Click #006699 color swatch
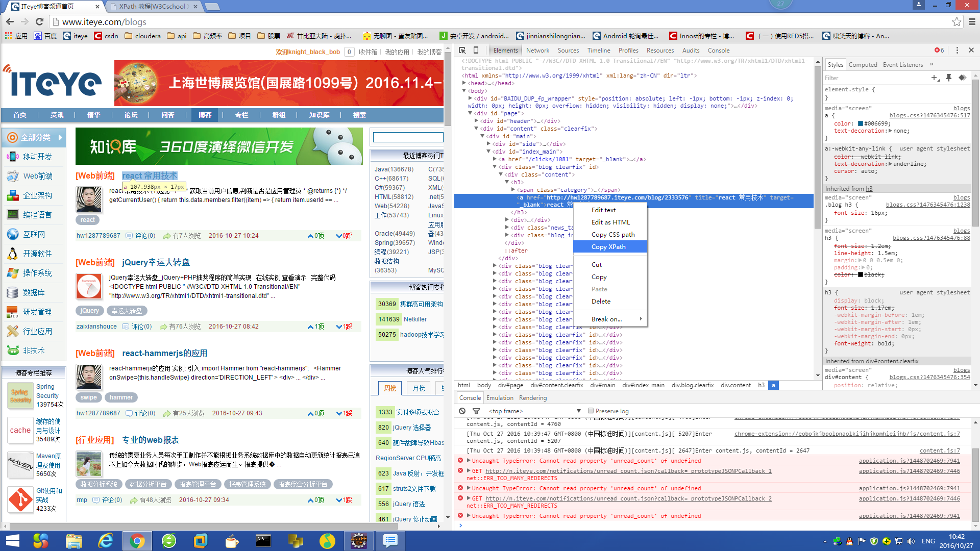The image size is (980, 551). [861, 123]
